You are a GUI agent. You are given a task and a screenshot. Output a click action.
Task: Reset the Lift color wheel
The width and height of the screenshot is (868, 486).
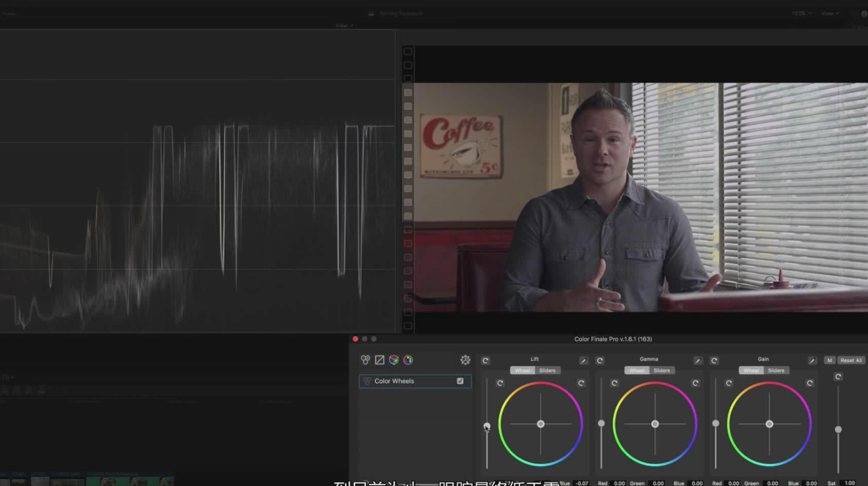(581, 383)
